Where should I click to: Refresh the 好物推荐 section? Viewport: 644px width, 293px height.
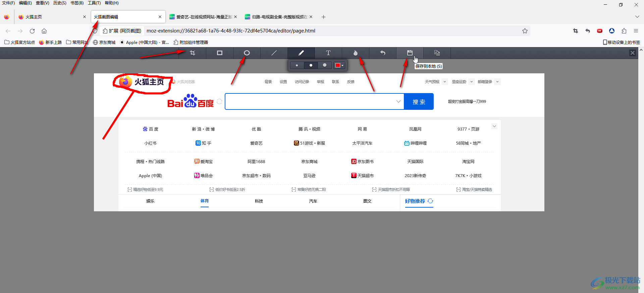click(x=430, y=201)
